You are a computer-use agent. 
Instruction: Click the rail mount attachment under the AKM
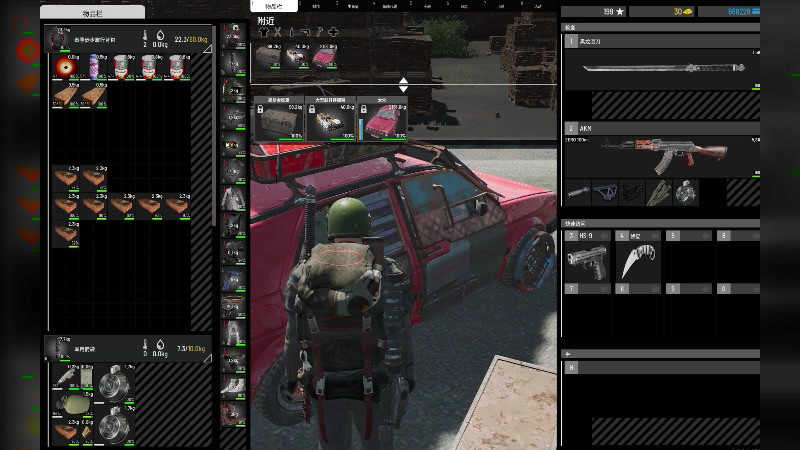(605, 192)
